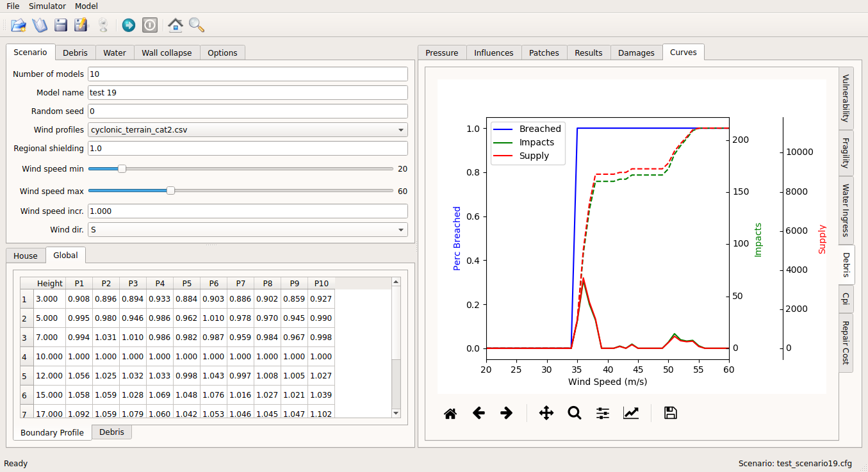Open the Model menu
Viewport: 868px width, 472px height.
click(86, 6)
